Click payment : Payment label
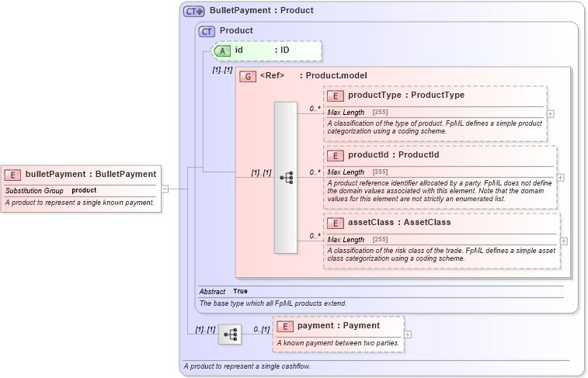 pyautogui.click(x=339, y=325)
